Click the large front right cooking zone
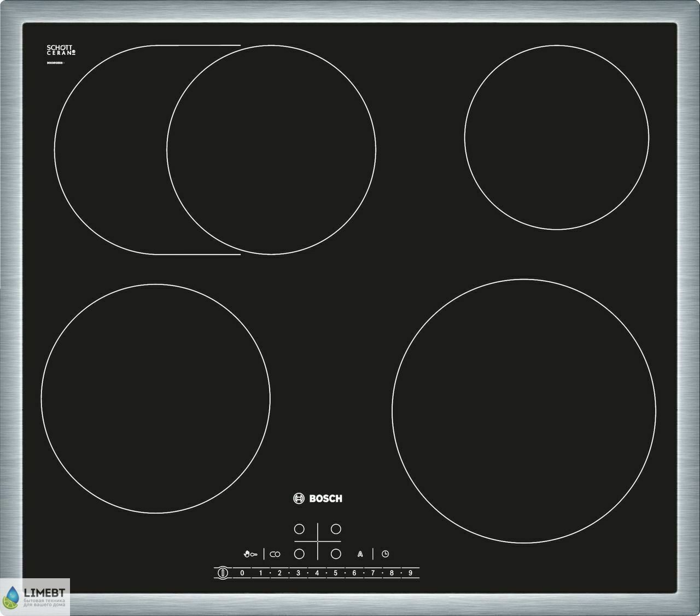The image size is (700, 616). pyautogui.click(x=524, y=411)
